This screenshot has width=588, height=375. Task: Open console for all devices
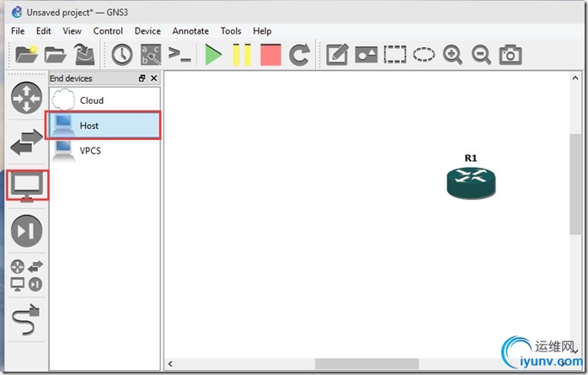[179, 55]
